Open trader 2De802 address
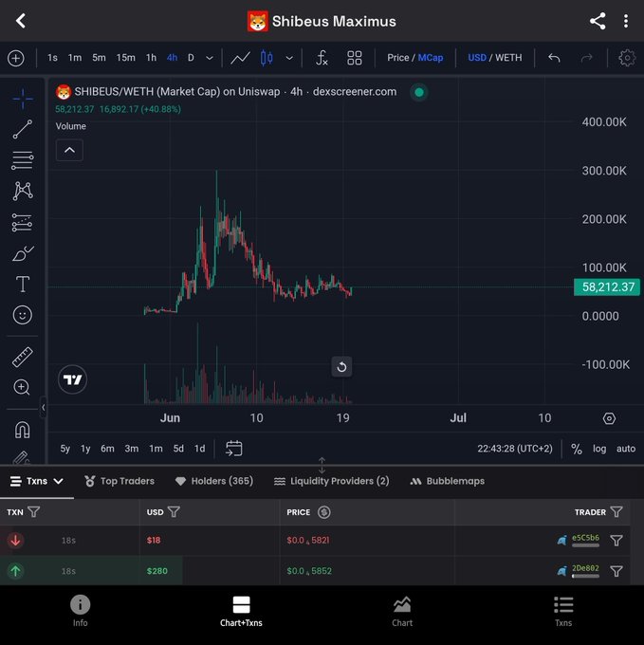 coord(585,568)
